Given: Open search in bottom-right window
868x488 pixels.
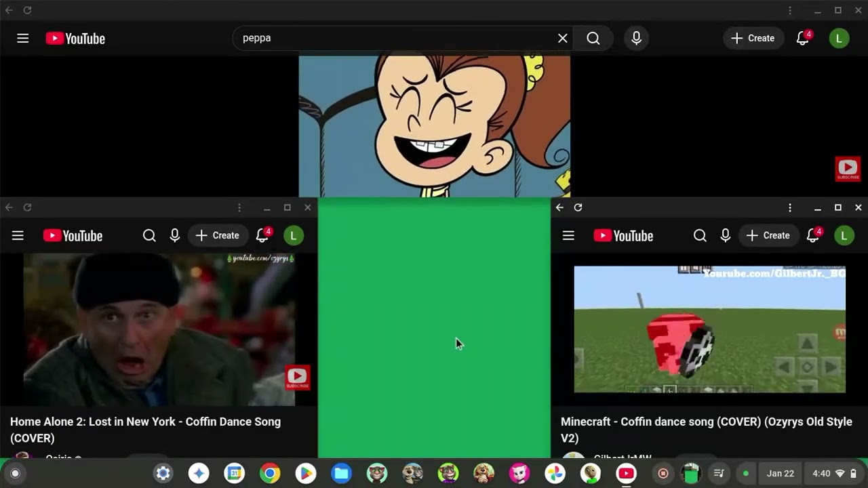Looking at the screenshot, I should click(700, 236).
